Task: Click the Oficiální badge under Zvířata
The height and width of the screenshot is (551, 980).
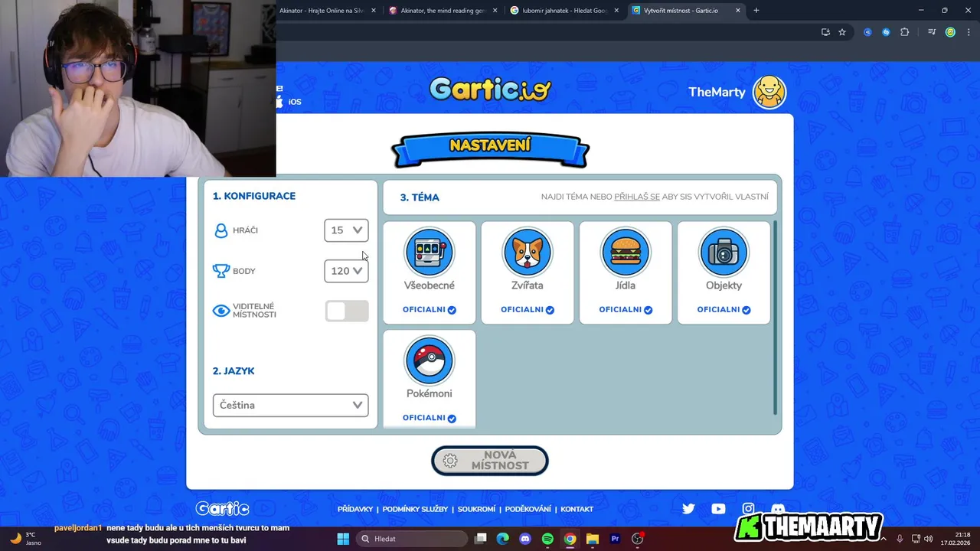Action: (527, 310)
